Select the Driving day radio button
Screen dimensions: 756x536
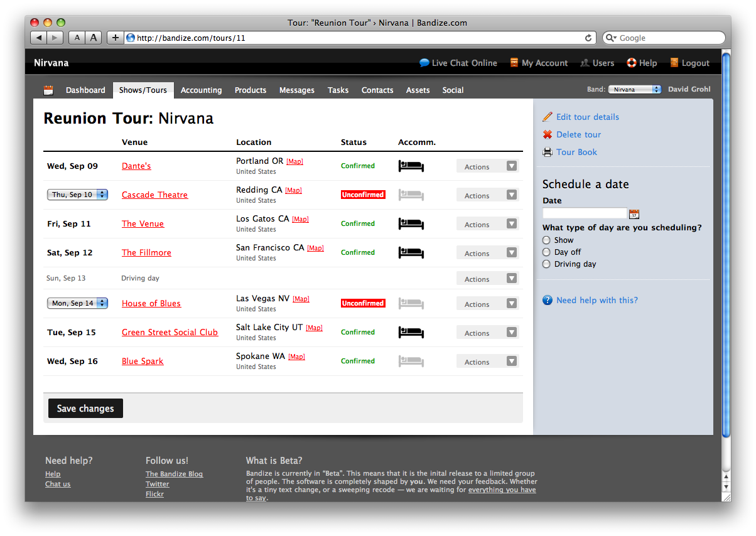click(x=546, y=264)
